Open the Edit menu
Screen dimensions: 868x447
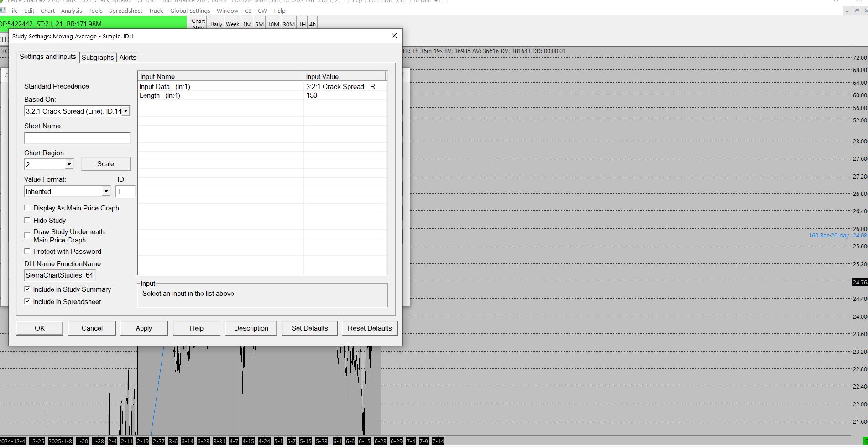(29, 11)
